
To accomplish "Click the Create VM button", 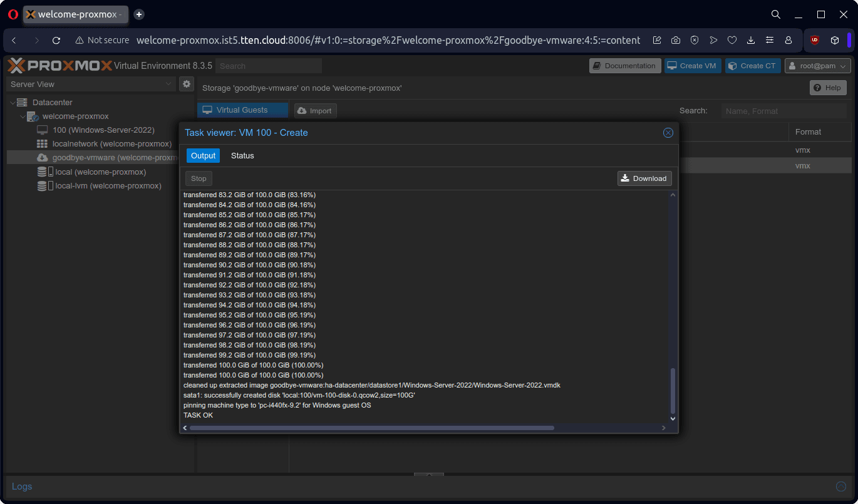I will pos(693,66).
